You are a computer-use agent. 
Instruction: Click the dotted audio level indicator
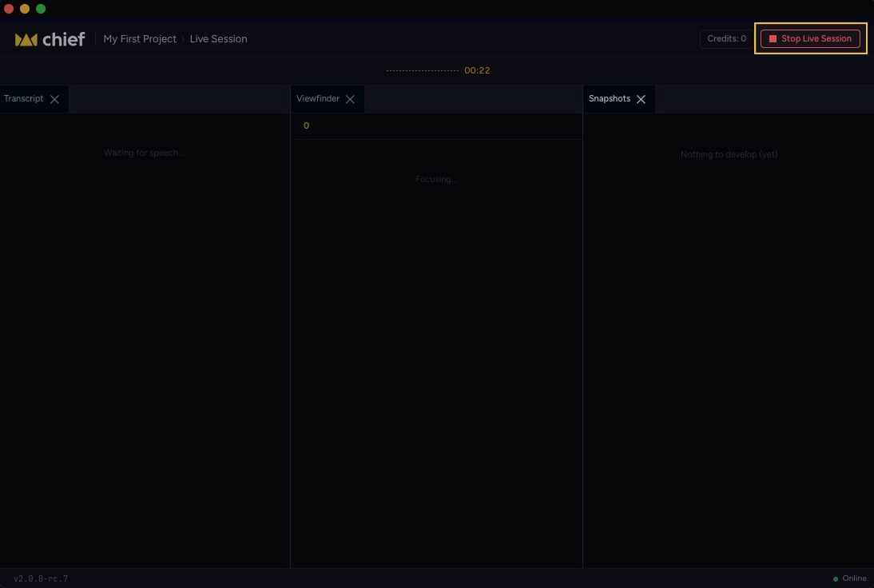click(x=423, y=71)
